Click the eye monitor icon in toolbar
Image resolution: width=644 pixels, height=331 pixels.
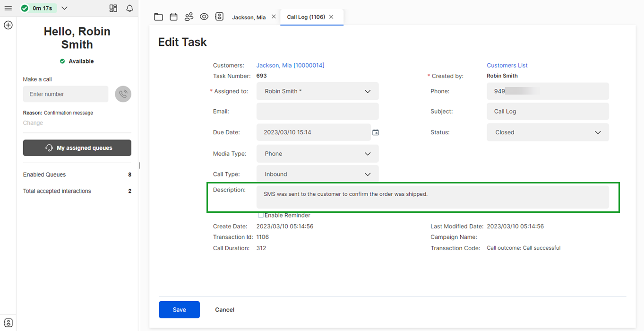point(204,17)
